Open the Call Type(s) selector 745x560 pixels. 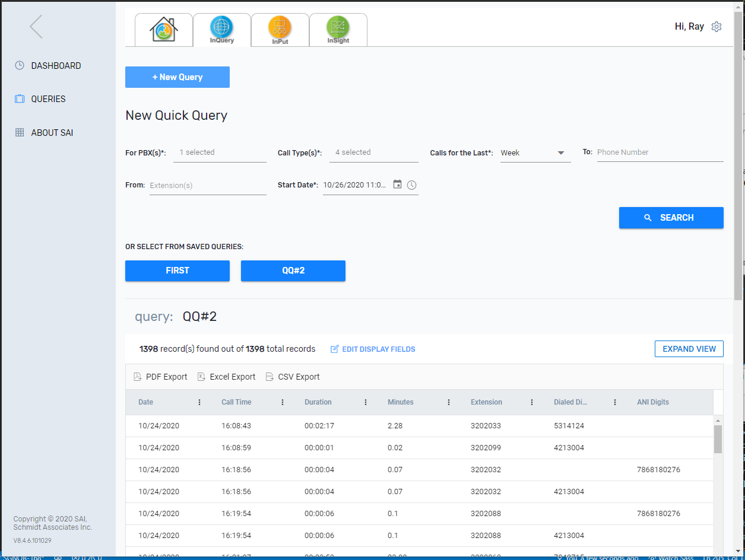(374, 152)
